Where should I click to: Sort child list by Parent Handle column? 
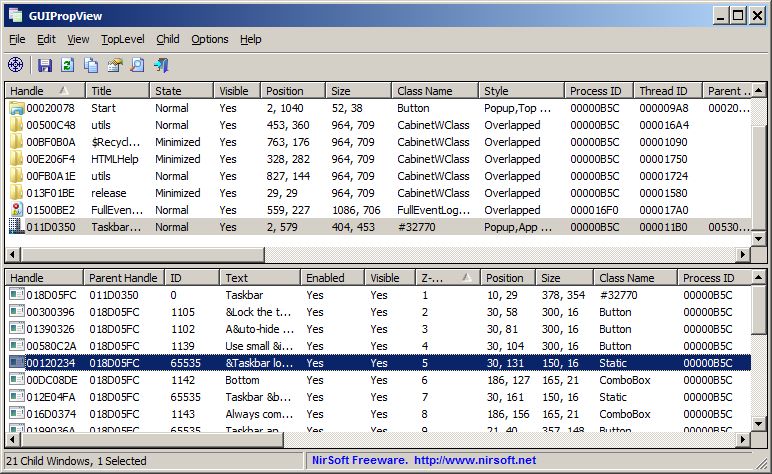coord(124,278)
